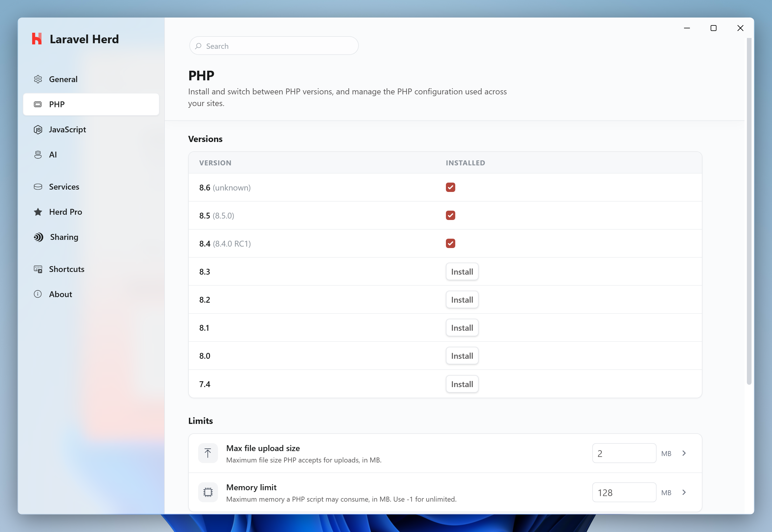
Task: Click the Sharing broadcast icon
Action: [38, 237]
